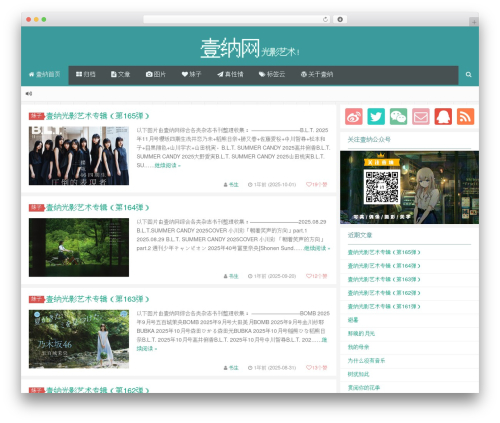Image resolution: width=500 pixels, height=423 pixels.
Task: Open the 真性情 nav item
Action: (230, 74)
